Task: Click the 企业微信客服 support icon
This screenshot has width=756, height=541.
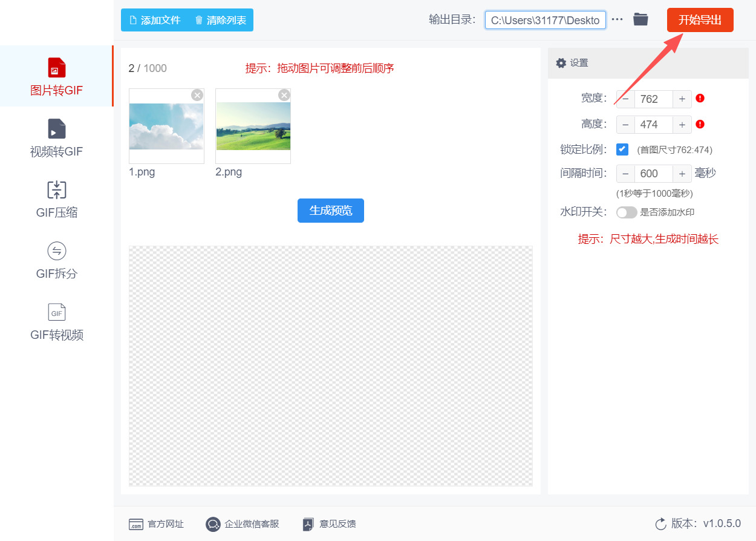Action: [212, 524]
